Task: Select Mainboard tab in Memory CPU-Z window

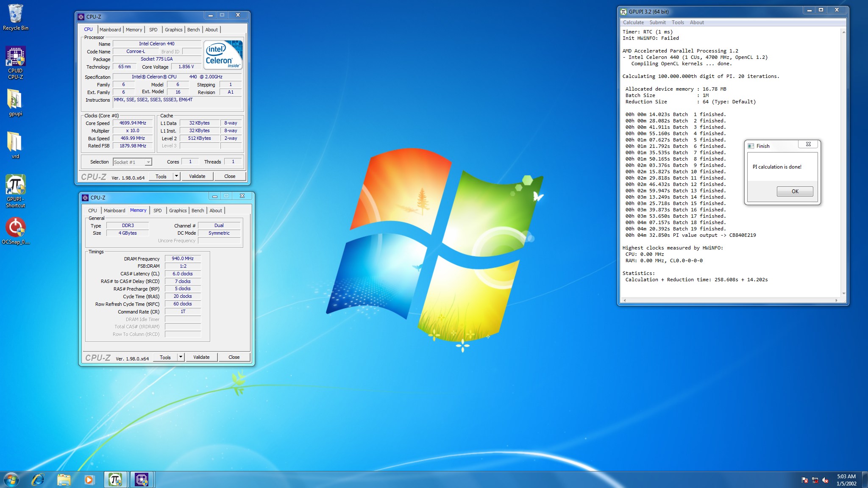Action: [114, 211]
